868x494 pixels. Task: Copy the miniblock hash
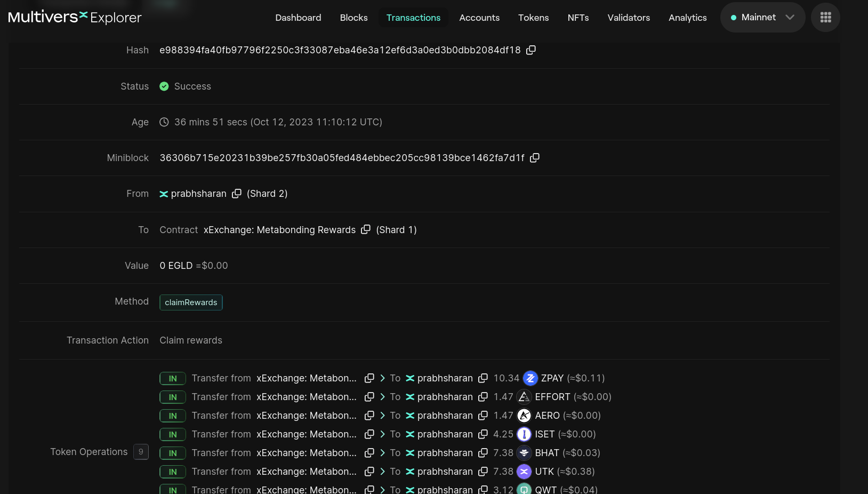pyautogui.click(x=534, y=158)
